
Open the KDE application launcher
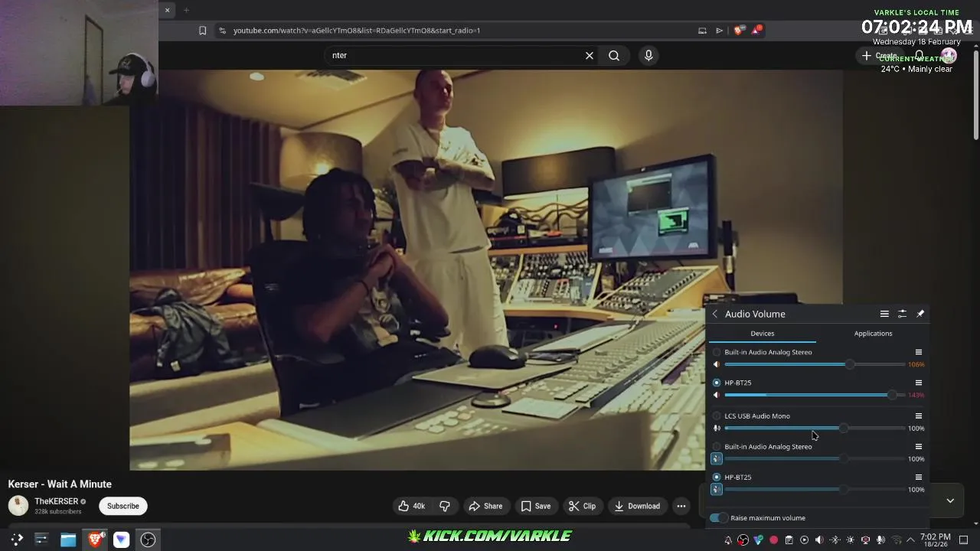tap(17, 540)
